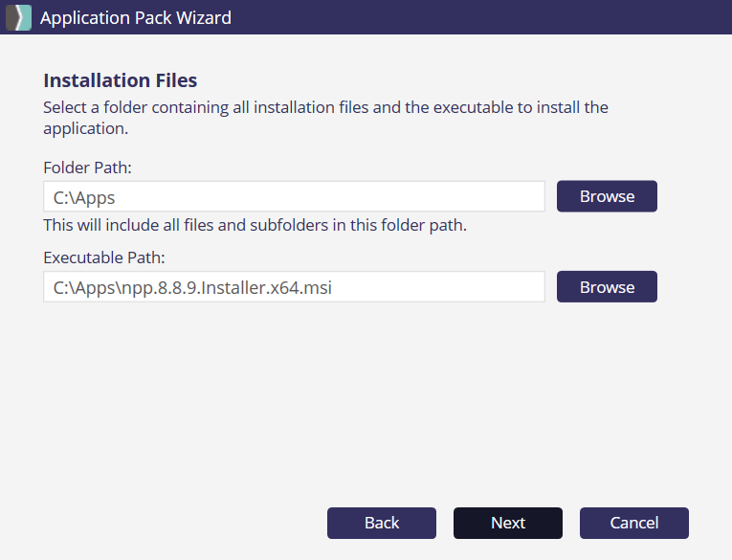Click the "Installation Files" heading
The width and height of the screenshot is (732, 560).
pos(120,80)
